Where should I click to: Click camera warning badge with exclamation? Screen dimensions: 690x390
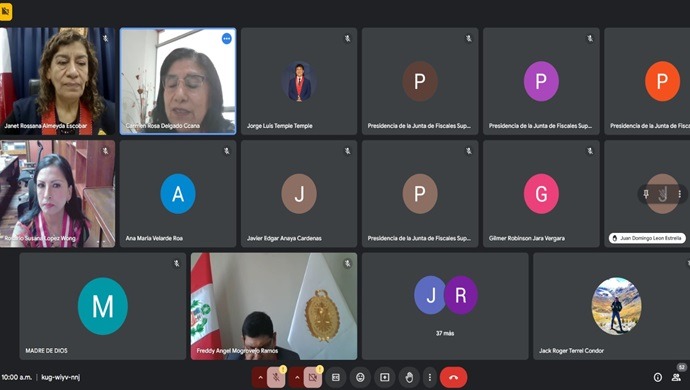320,369
